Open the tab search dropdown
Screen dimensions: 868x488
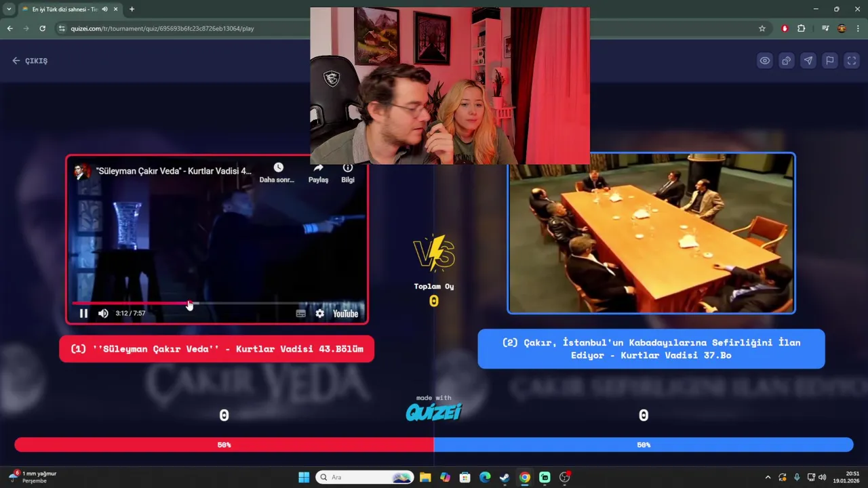[9, 9]
